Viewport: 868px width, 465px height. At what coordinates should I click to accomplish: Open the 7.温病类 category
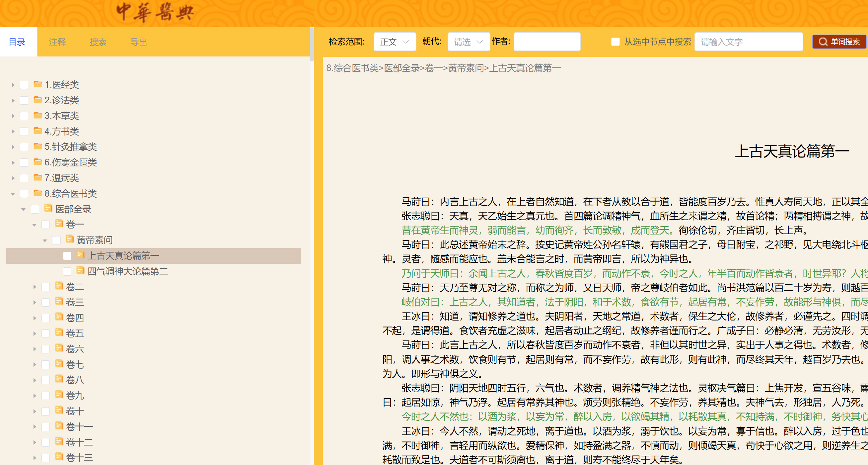(x=62, y=178)
